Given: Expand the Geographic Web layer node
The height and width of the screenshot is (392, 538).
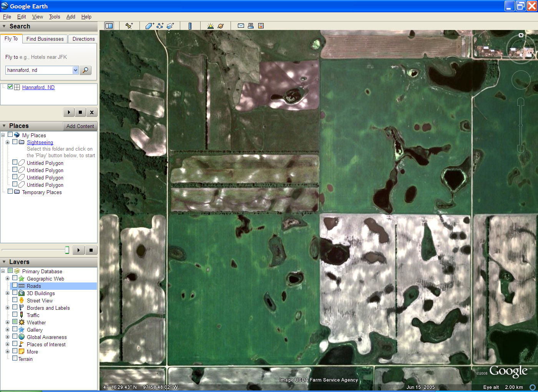Looking at the screenshot, I should [x=7, y=279].
